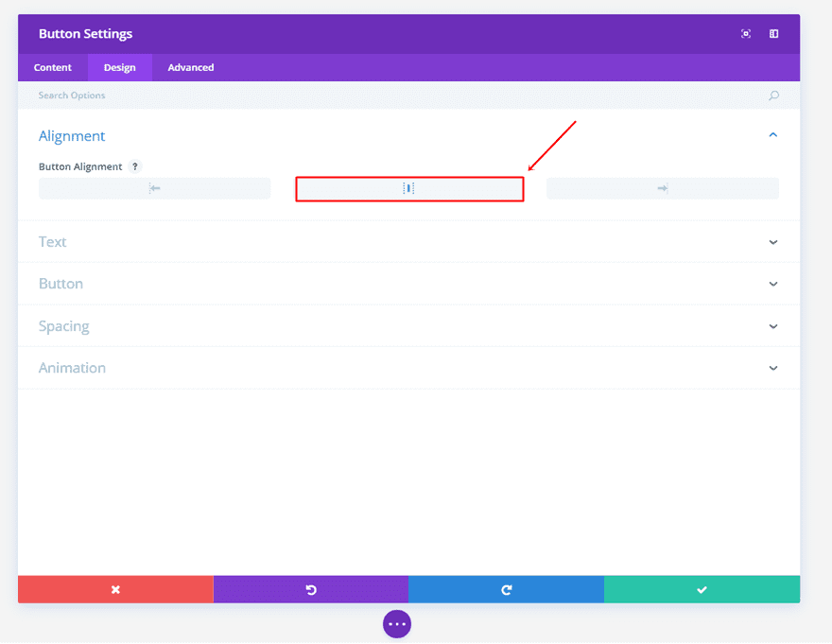The height and width of the screenshot is (644, 832).
Task: Open the Spacing settings group
Action: click(x=63, y=326)
